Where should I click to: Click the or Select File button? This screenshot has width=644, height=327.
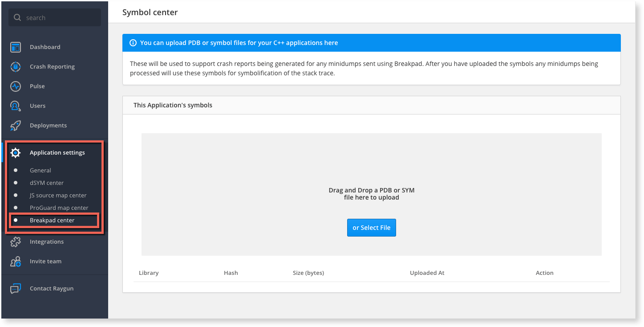point(371,227)
